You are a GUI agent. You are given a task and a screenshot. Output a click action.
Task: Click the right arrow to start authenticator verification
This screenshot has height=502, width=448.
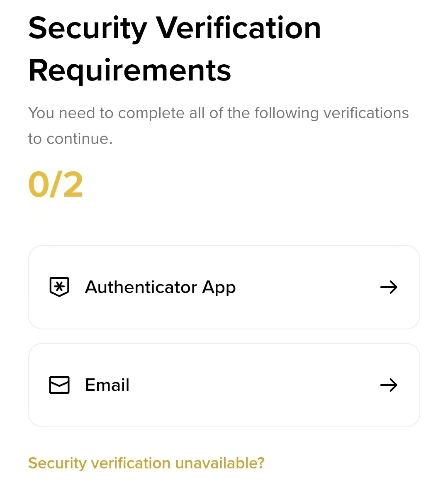389,287
